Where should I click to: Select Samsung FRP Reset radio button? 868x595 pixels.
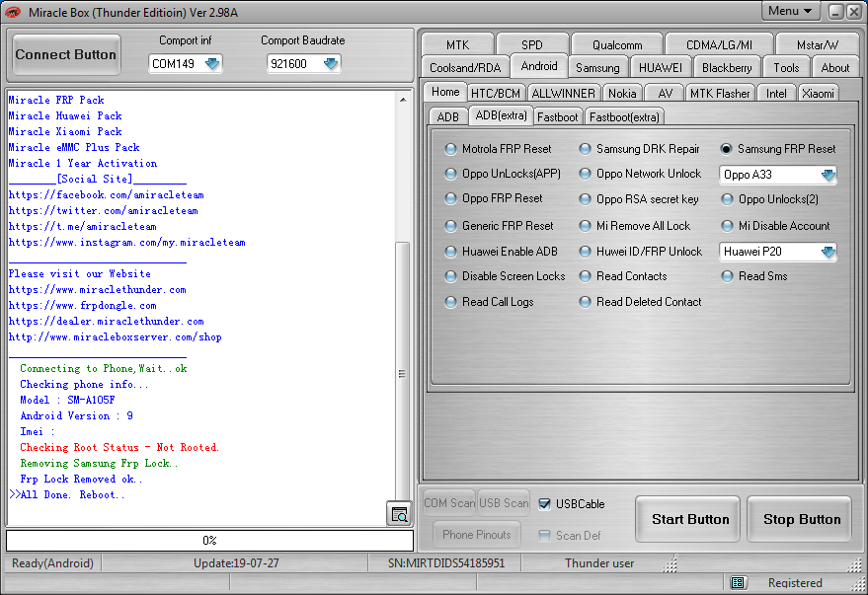[726, 149]
